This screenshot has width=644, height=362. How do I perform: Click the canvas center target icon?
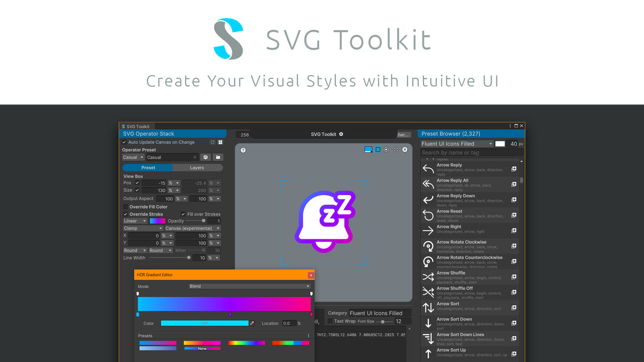click(x=386, y=150)
